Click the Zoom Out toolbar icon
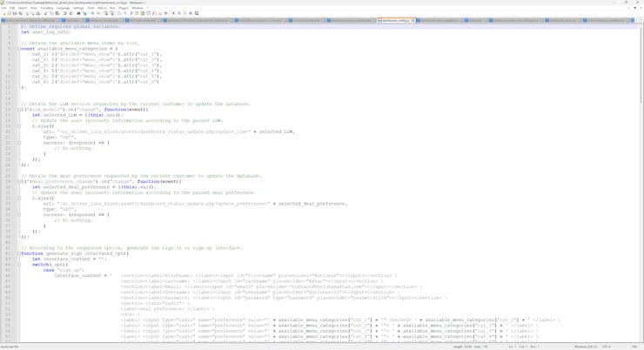644x350 pixels. pos(98,13)
